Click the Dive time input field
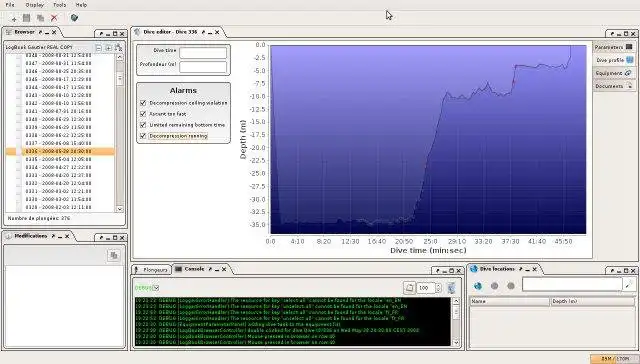 point(203,53)
